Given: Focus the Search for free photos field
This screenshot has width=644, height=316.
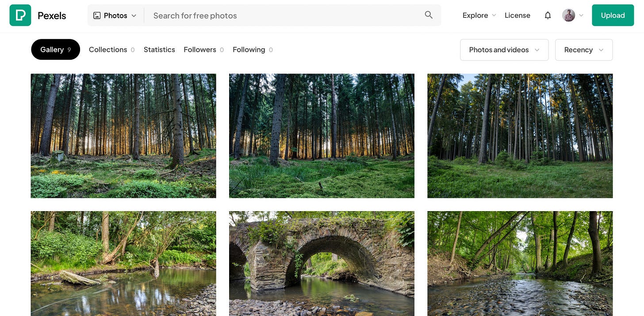Looking at the screenshot, I should 283,15.
